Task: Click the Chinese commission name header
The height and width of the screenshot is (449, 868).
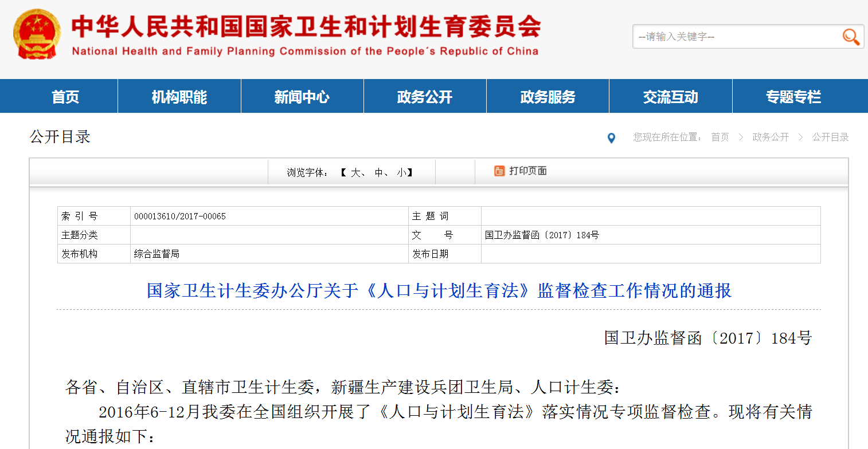Action: (x=306, y=26)
